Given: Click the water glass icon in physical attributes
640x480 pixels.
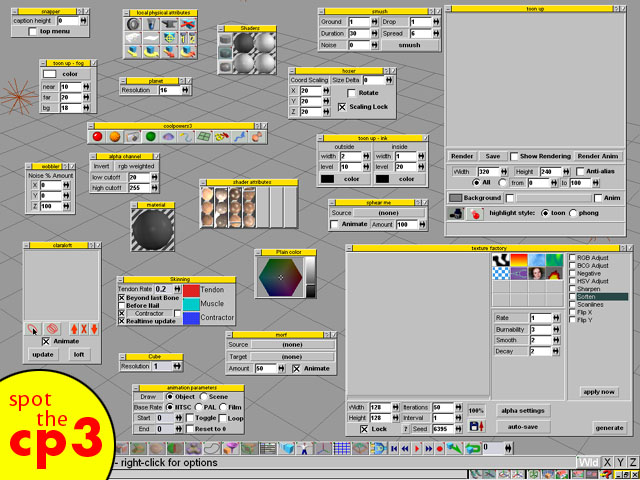Looking at the screenshot, I should (x=151, y=24).
